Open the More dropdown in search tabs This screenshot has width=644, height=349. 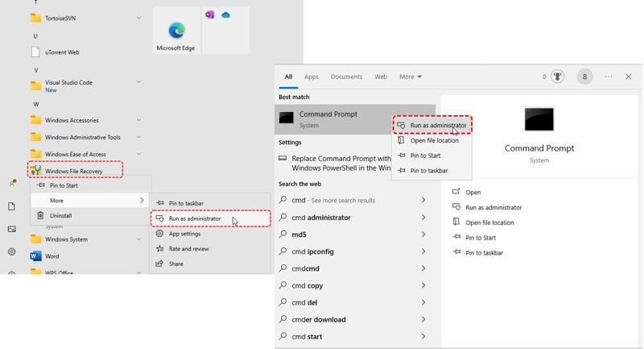pyautogui.click(x=411, y=77)
